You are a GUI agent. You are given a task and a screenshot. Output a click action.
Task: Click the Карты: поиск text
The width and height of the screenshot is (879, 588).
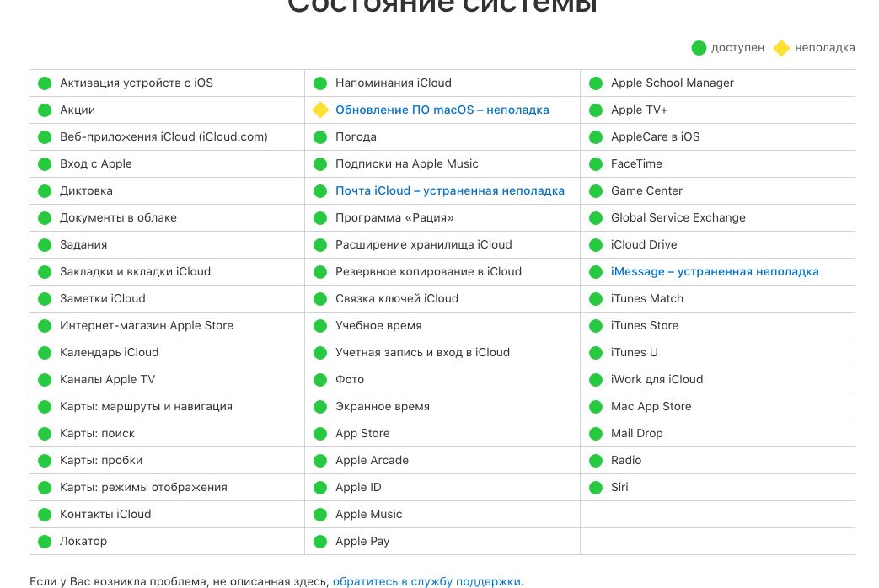98,433
